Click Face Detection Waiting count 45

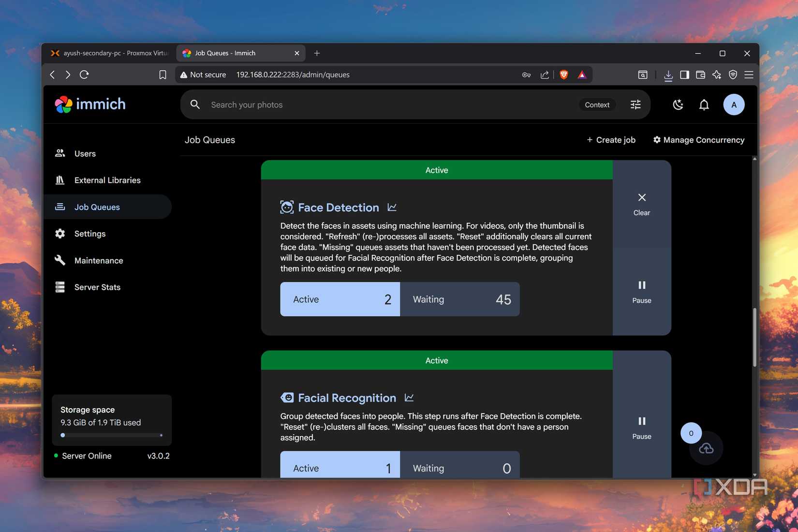(460, 299)
